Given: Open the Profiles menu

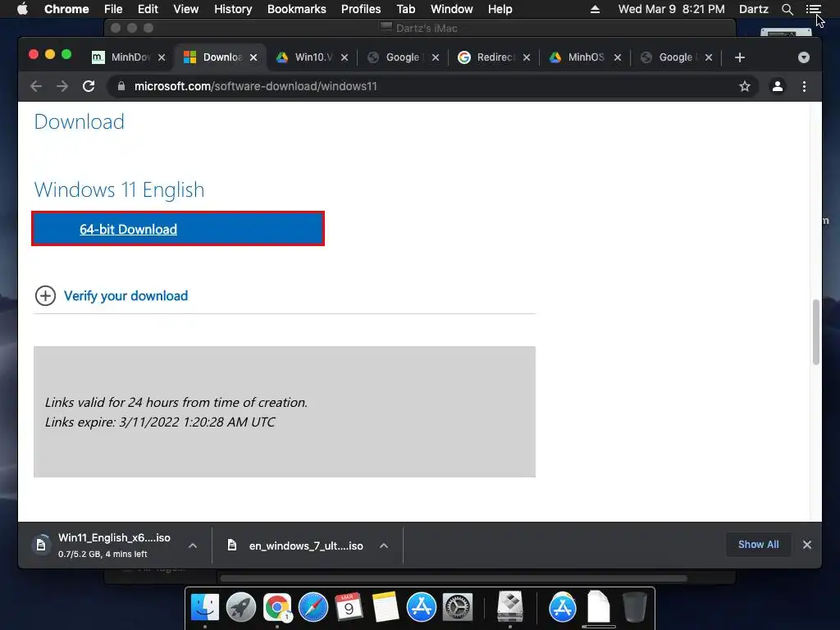Looking at the screenshot, I should point(361,9).
